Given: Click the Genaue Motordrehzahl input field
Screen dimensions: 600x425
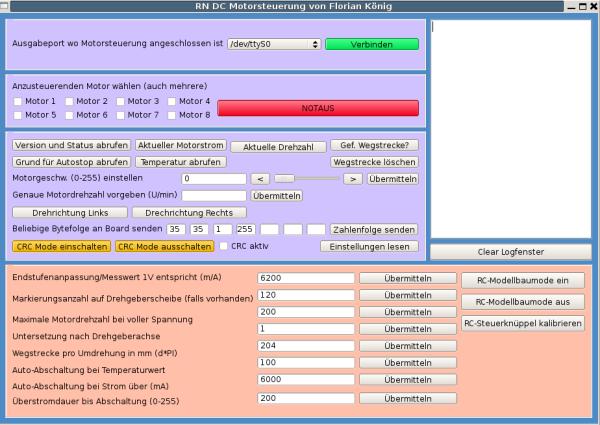Looking at the screenshot, I should pyautogui.click(x=214, y=196).
